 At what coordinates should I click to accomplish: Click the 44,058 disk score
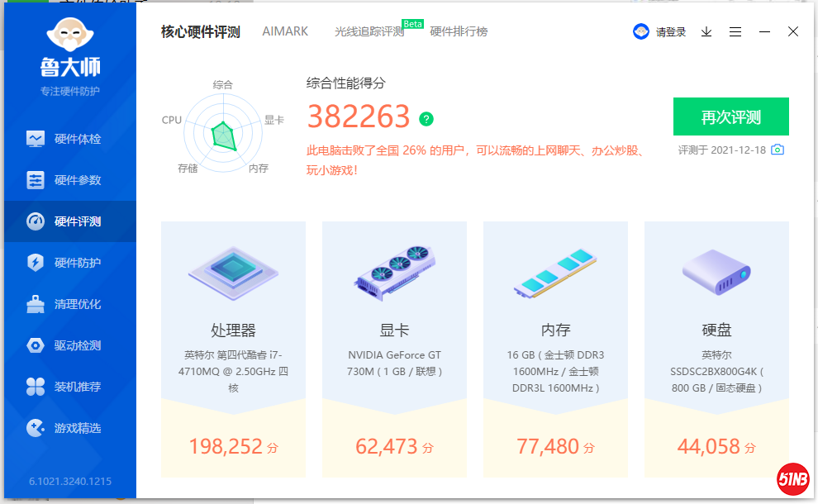pyautogui.click(x=717, y=447)
